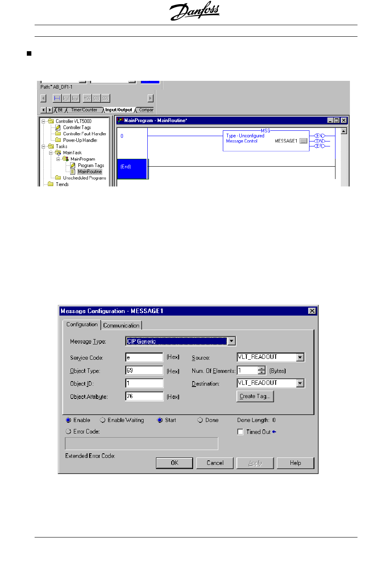Tick the Timed Out checkbox
Screen dimensions: 392x561
[x=240, y=432]
